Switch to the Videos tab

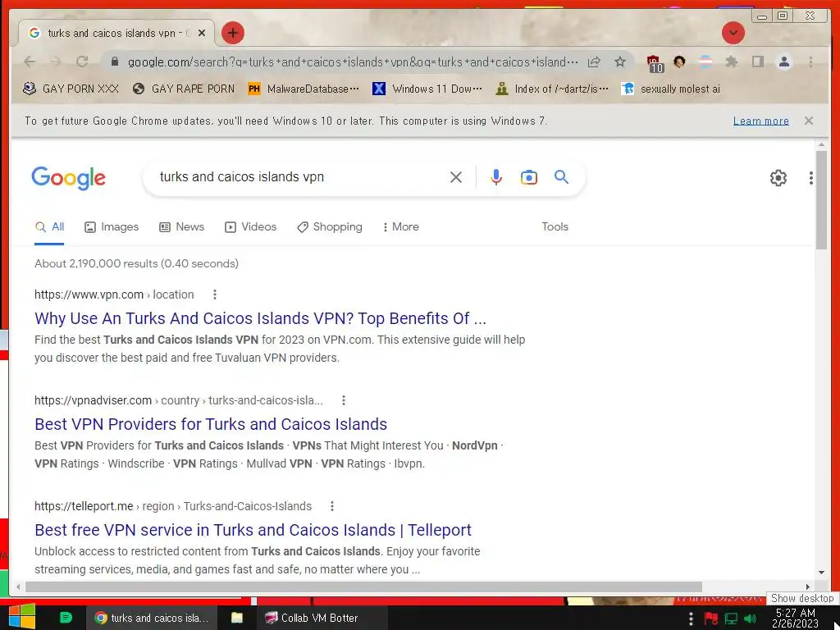(x=250, y=227)
